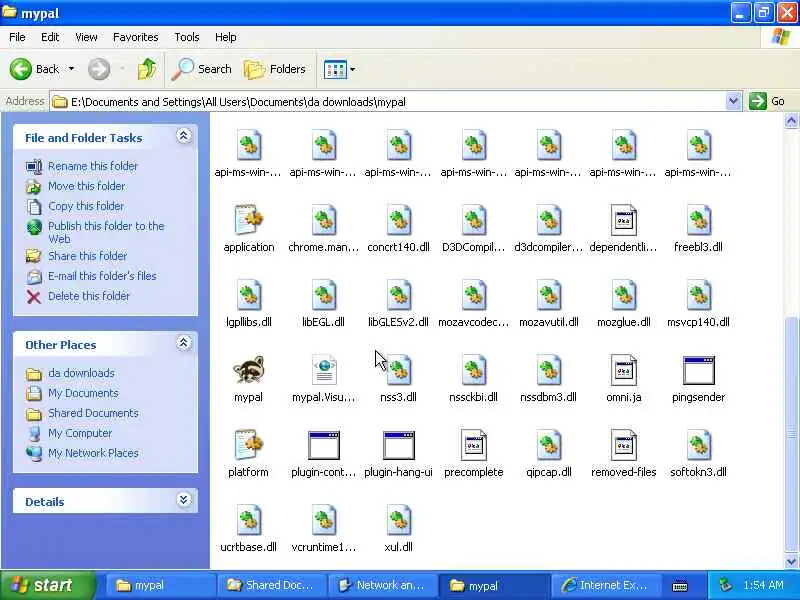Select the application settings file icon
This screenshot has width=800, height=600.
point(248,220)
